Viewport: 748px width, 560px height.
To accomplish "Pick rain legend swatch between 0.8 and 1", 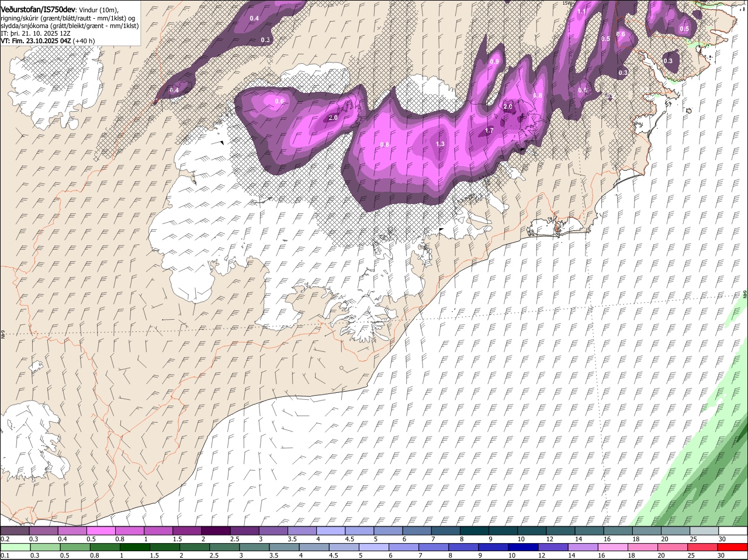I will pyautogui.click(x=105, y=548).
